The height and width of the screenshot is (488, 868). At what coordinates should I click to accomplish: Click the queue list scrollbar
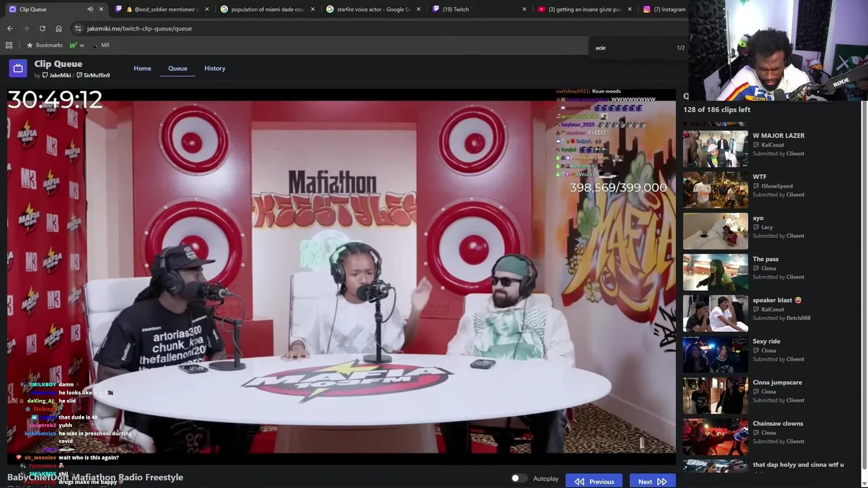[864, 285]
